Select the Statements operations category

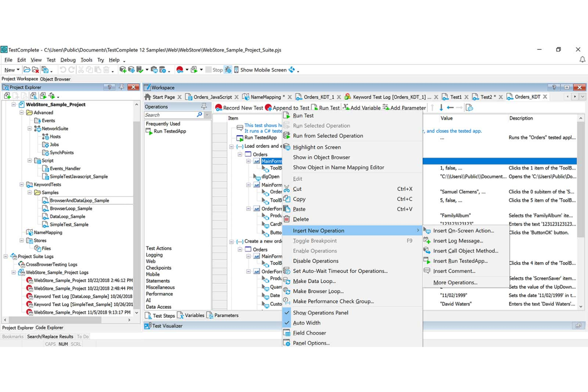158,281
